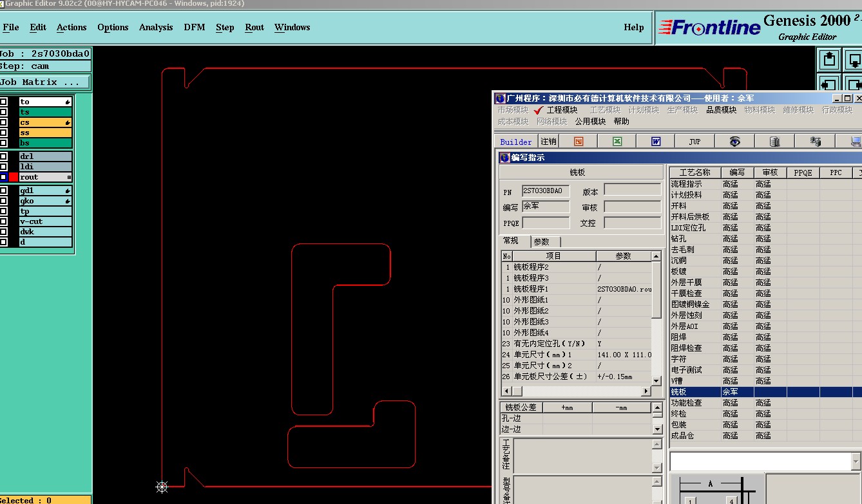Click 铣板公差 table scroll down arrow
Image resolution: width=862 pixels, height=504 pixels.
click(x=657, y=429)
